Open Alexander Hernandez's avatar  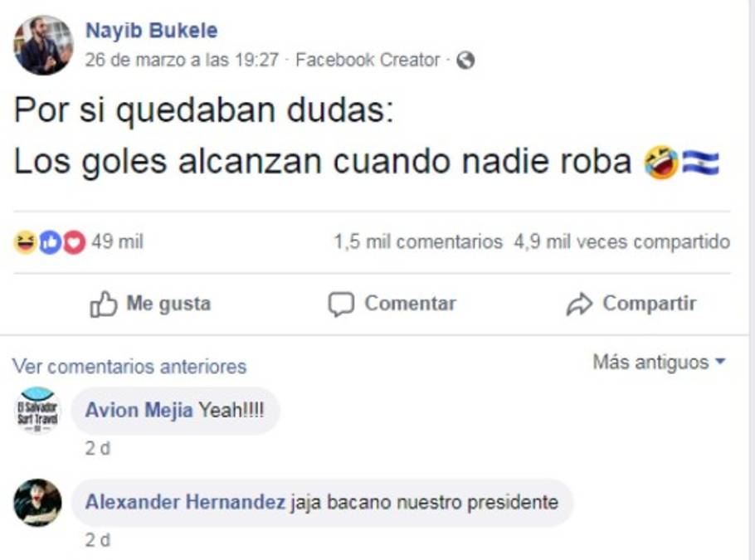37,502
